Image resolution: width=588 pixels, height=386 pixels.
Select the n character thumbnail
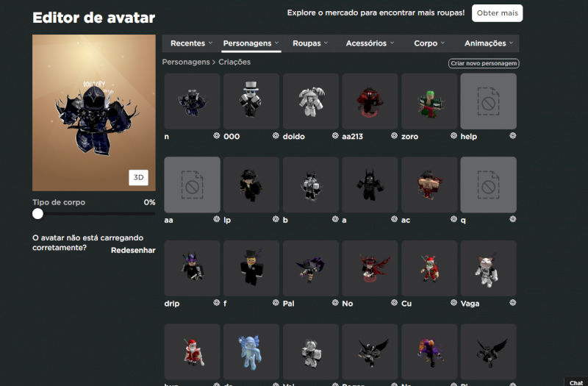[192, 101]
